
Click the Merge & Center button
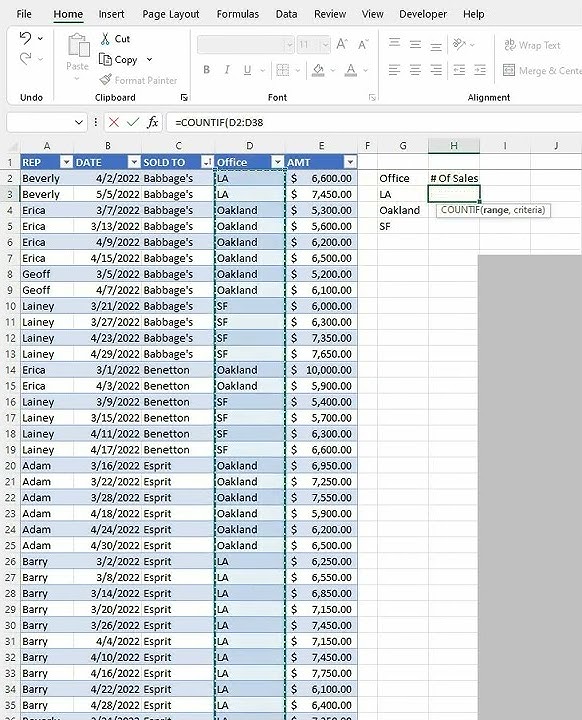pyautogui.click(x=542, y=71)
